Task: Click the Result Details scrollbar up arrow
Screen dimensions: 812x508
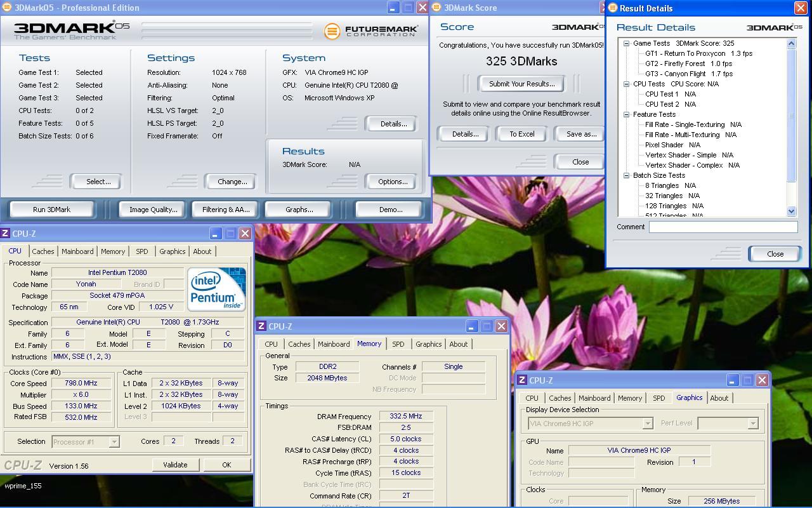Action: [x=791, y=44]
